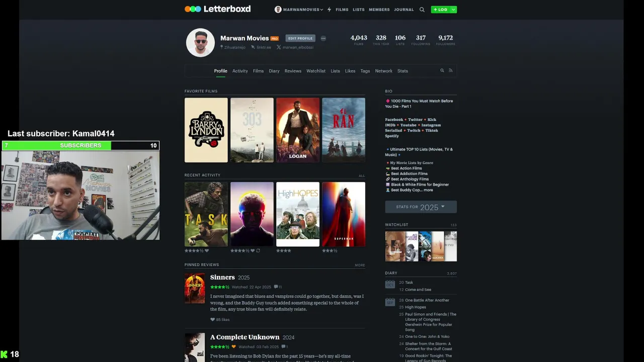Open the High Hopes recent activity poster

pyautogui.click(x=298, y=214)
